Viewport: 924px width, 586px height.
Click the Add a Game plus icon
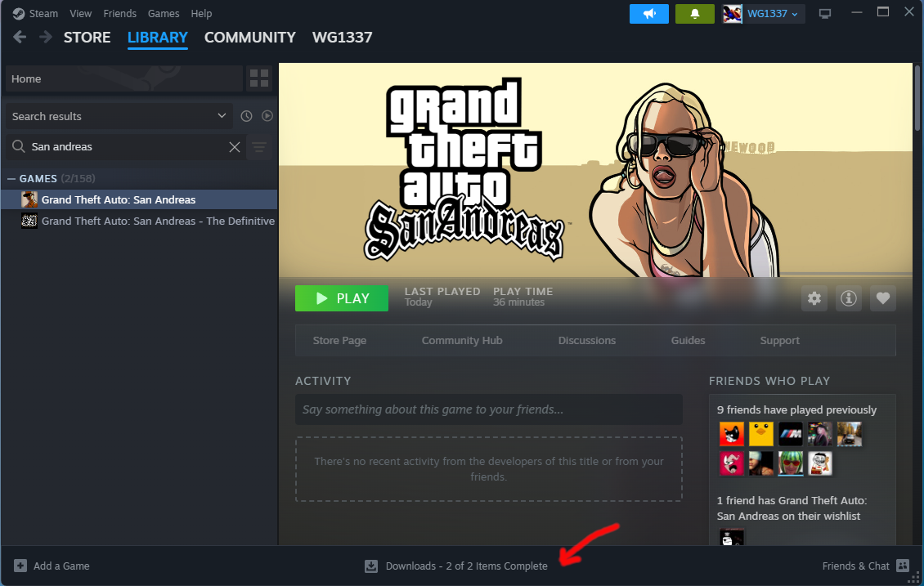coord(20,566)
